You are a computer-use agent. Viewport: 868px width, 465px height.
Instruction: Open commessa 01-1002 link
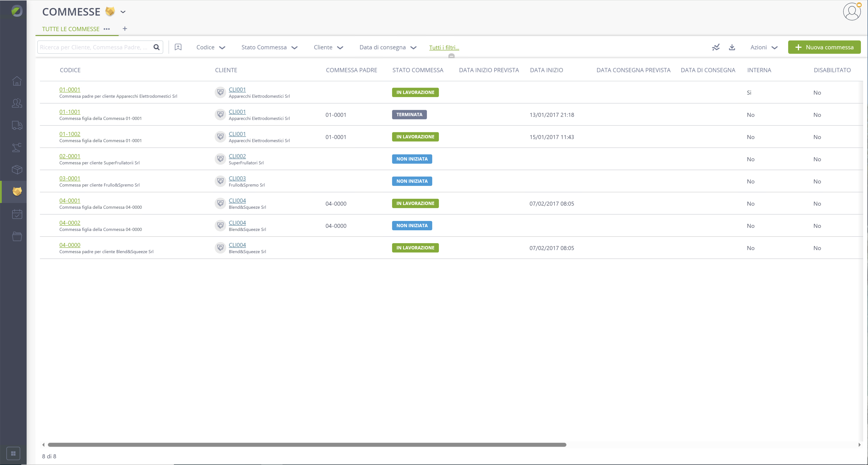point(70,134)
